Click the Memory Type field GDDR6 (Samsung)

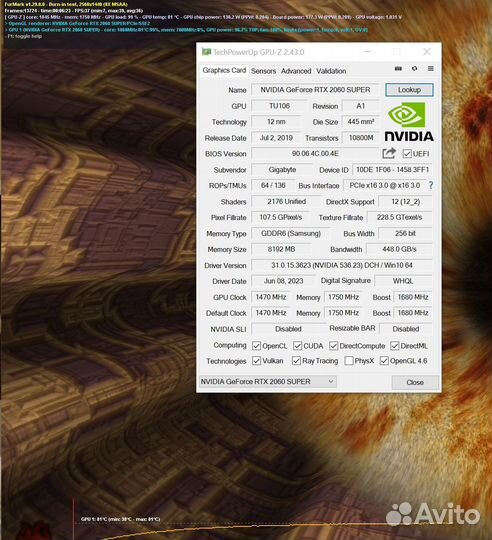tap(291, 233)
